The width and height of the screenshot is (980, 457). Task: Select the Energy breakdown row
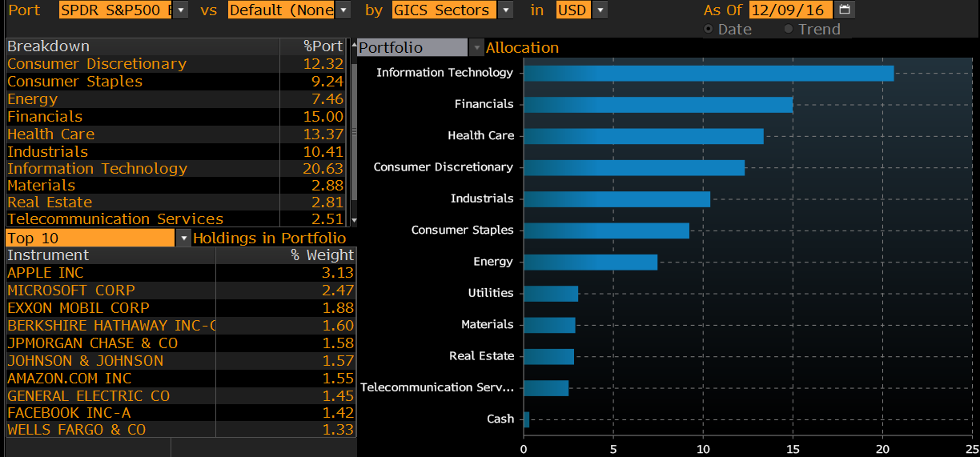175,99
